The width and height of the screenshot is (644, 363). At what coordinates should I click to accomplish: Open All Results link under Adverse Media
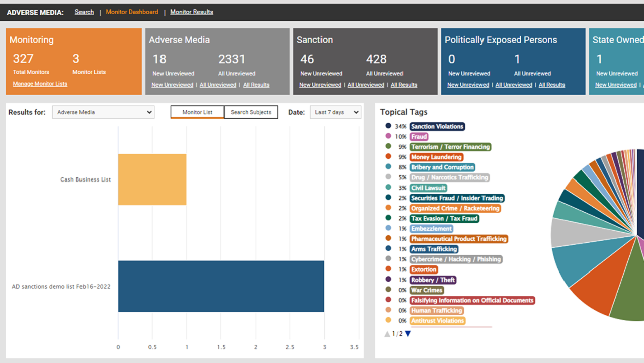tap(256, 85)
